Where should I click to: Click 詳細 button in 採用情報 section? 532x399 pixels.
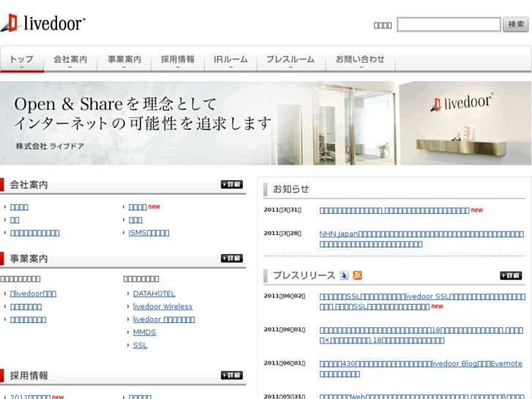tap(232, 376)
